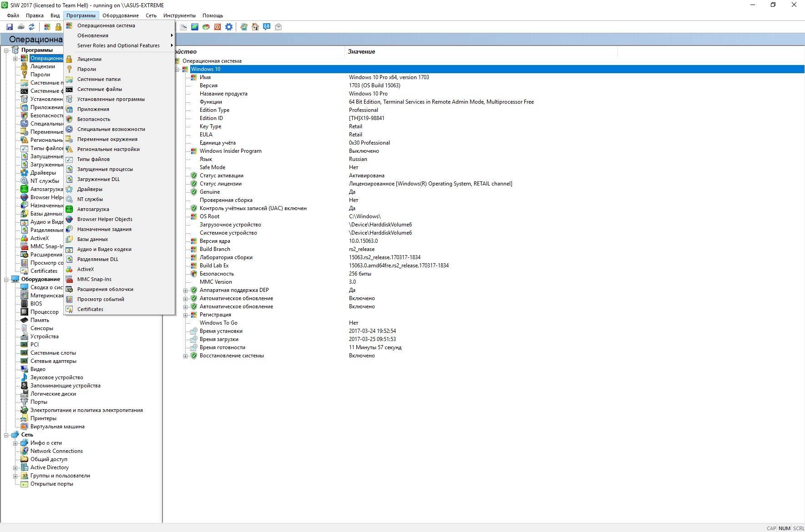Viewport: 805px width, 532px height.
Task: Click the Процессор icon in sidebar tree
Action: (x=24, y=312)
